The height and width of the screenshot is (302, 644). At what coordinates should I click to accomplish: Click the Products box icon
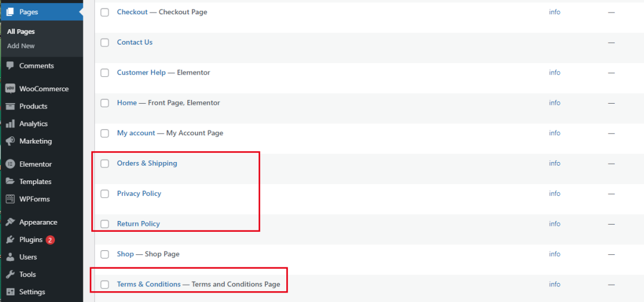(x=10, y=106)
